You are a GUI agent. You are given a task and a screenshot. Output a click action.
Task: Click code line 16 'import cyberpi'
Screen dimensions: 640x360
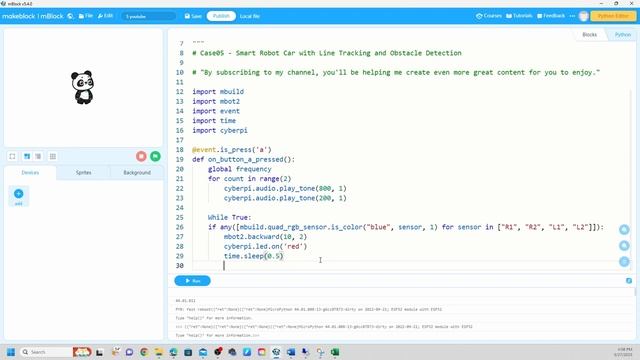click(220, 131)
